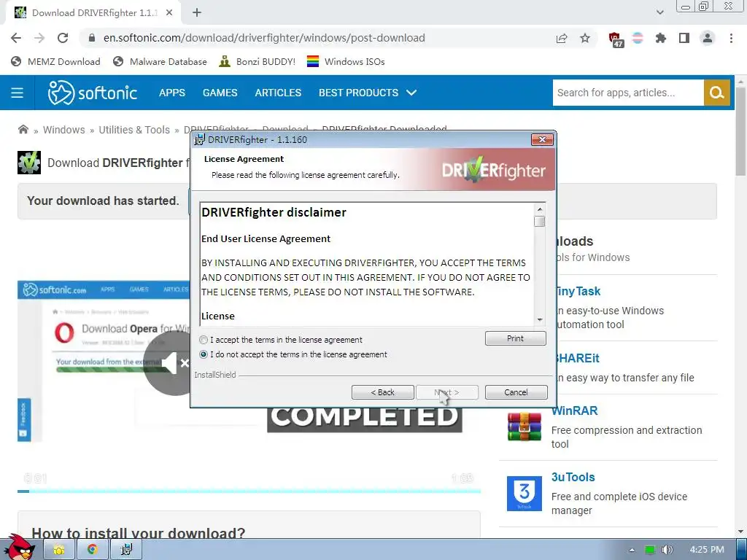
Task: Open a new browser tab
Action: pos(197,13)
